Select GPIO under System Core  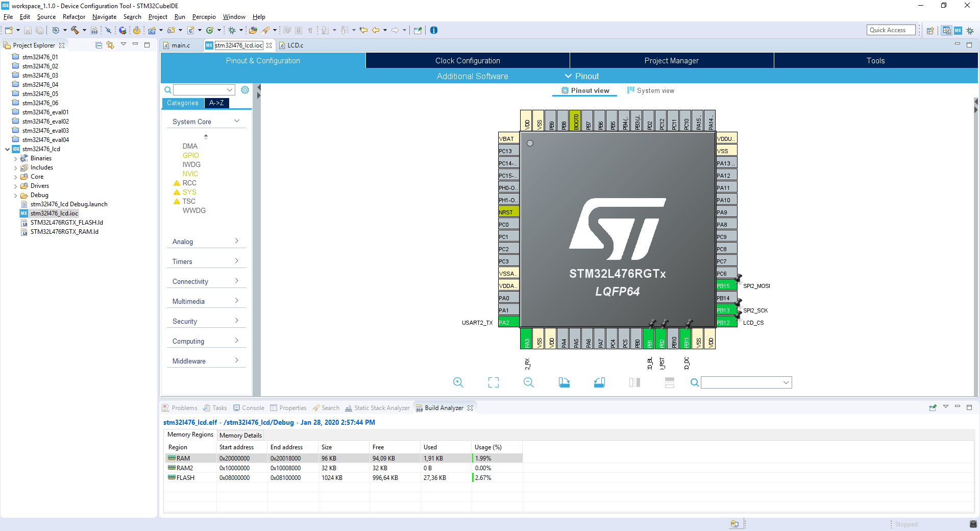(x=191, y=155)
